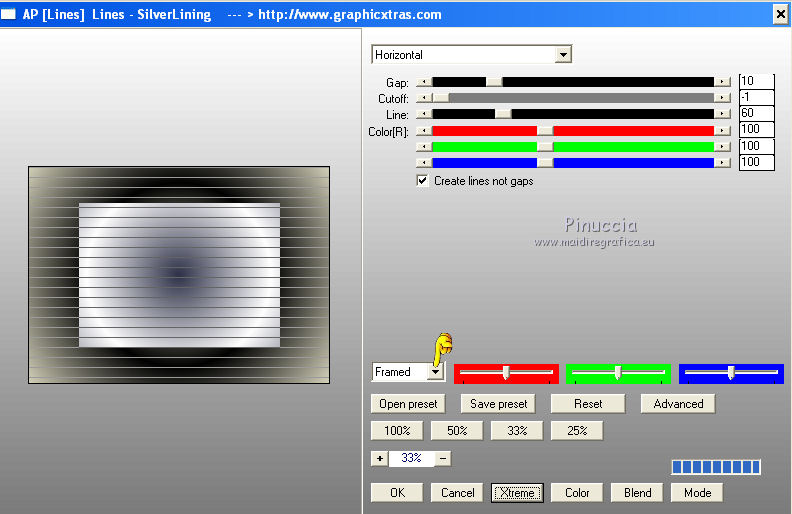This screenshot has width=792, height=514.
Task: Click the Color button
Action: tap(577, 493)
